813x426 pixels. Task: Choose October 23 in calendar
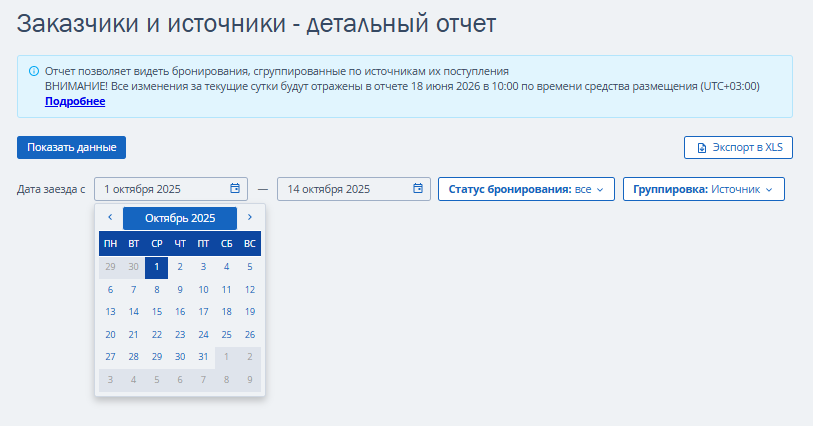click(x=180, y=335)
